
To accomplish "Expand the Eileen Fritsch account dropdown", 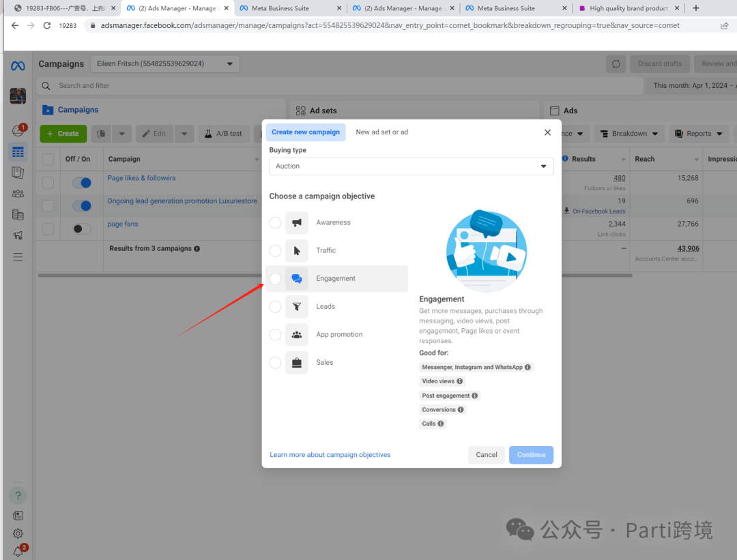I will pos(164,64).
